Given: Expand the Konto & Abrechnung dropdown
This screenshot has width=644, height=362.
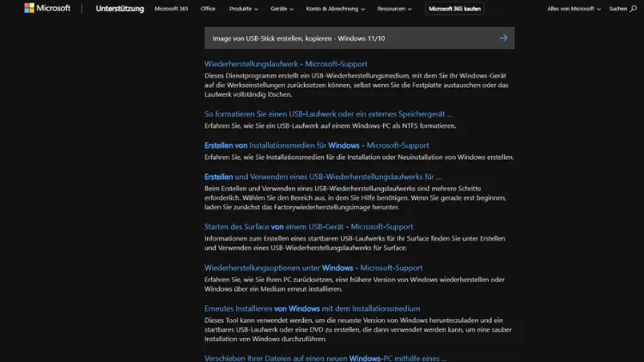Looking at the screenshot, I should coord(335,9).
